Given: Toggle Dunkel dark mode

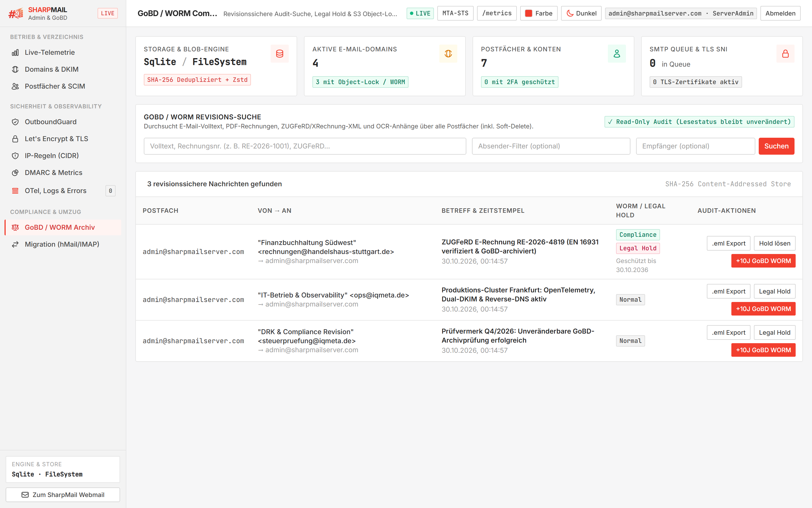Looking at the screenshot, I should [581, 14].
